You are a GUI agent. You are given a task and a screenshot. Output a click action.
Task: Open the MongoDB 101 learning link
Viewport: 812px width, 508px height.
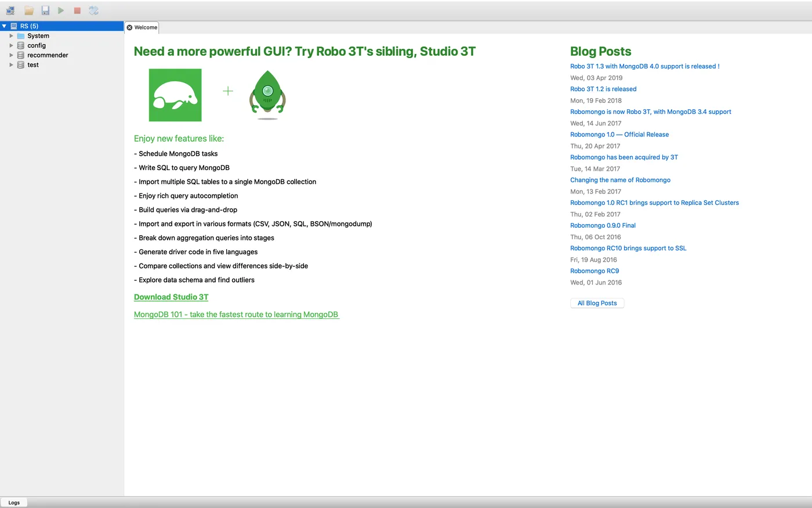point(237,315)
